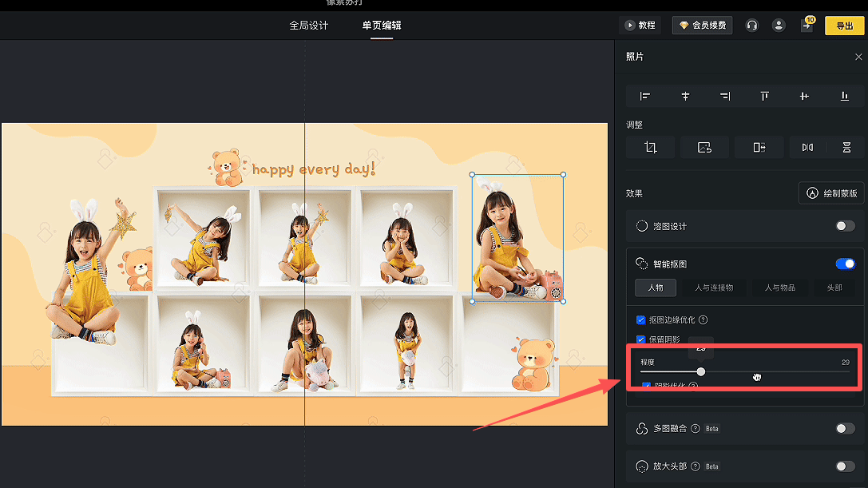Select the 人与物品 cutout mode tab
This screenshot has height=488, width=868.
(x=779, y=288)
